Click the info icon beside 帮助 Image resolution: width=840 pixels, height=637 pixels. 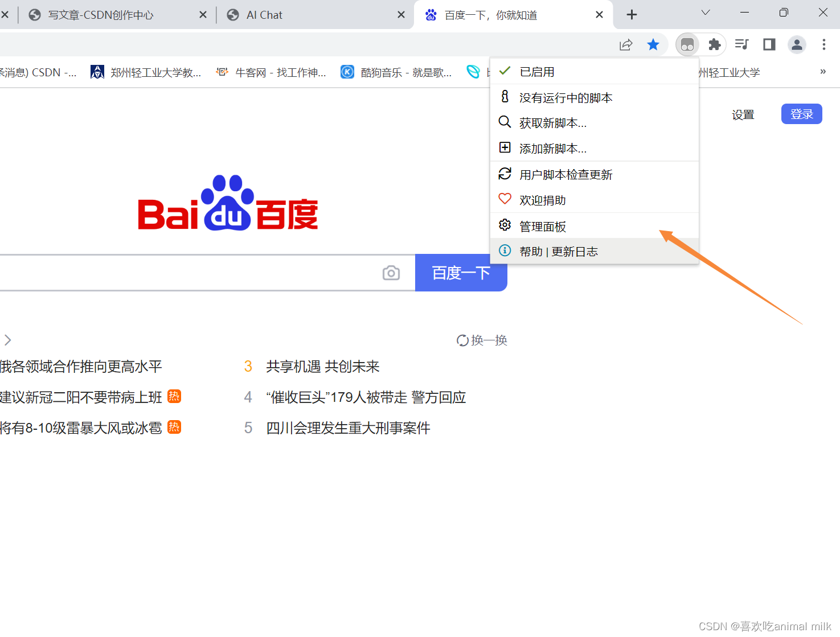click(x=505, y=250)
